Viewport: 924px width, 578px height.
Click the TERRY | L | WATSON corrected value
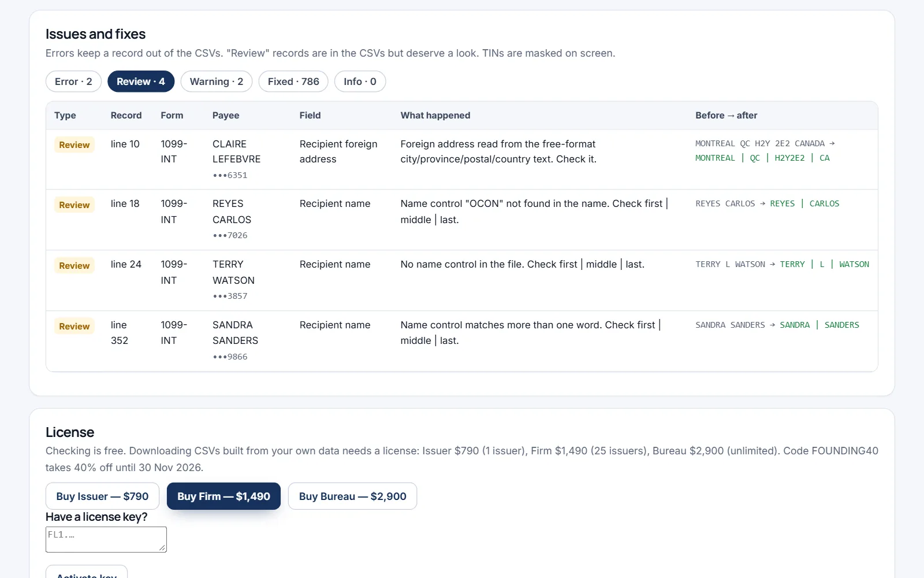pos(825,264)
